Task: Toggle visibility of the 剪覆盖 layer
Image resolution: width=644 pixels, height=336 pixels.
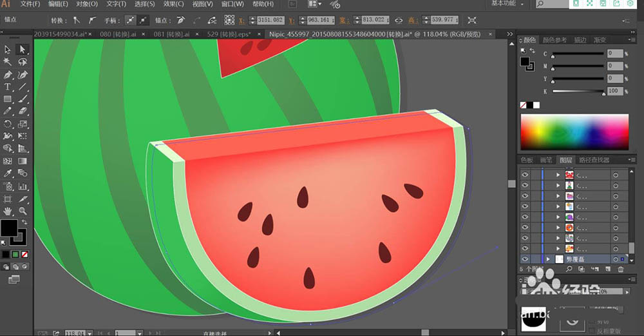Action: [x=525, y=259]
